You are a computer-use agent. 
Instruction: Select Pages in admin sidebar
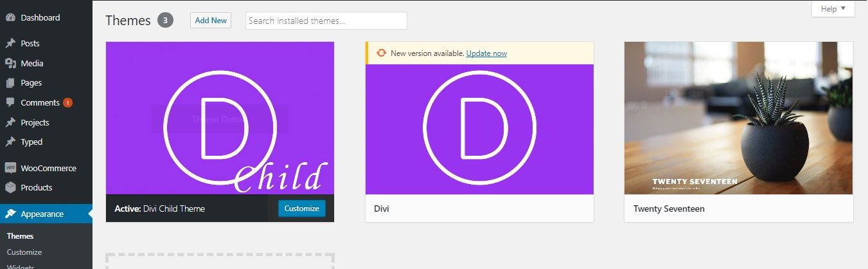46,83
